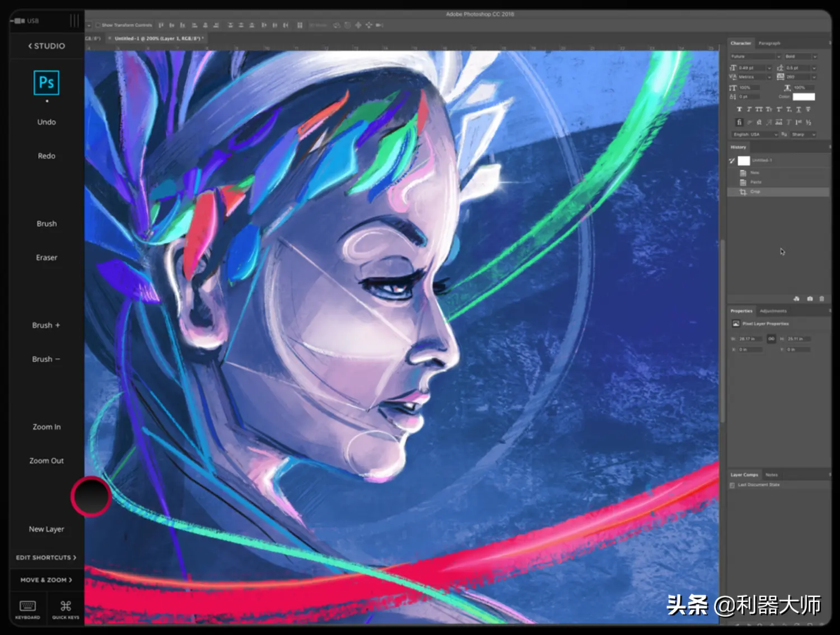Toggle link width and height icon
The width and height of the screenshot is (840, 635).
(771, 339)
